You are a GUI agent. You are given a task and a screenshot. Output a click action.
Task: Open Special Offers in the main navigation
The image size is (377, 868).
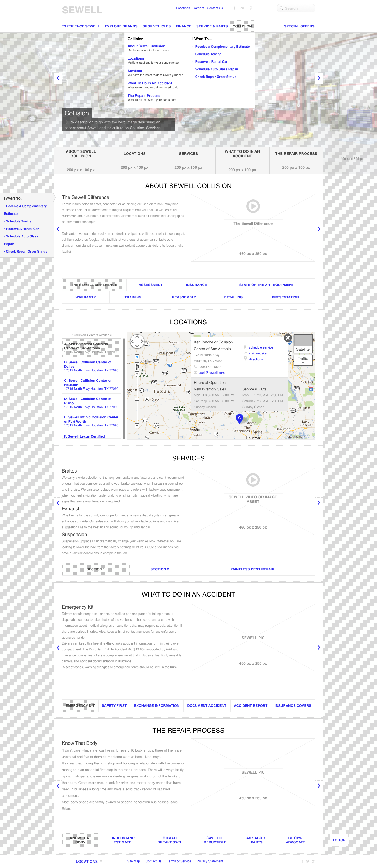pyautogui.click(x=299, y=26)
